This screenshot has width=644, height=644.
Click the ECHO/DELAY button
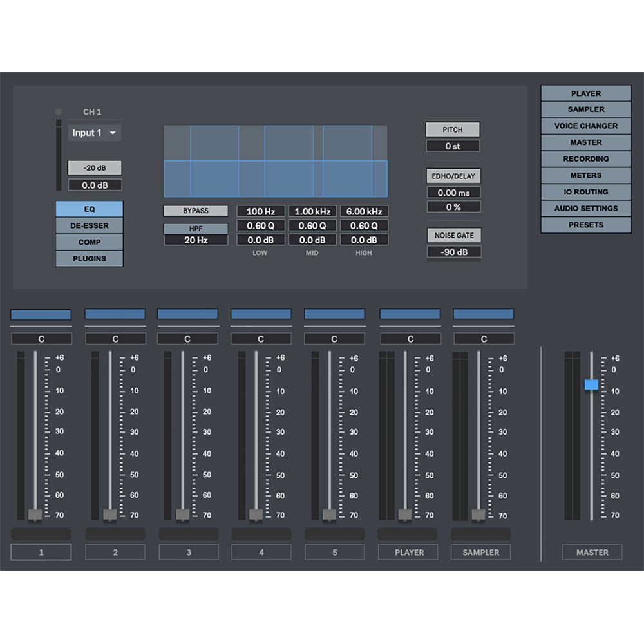tap(453, 176)
